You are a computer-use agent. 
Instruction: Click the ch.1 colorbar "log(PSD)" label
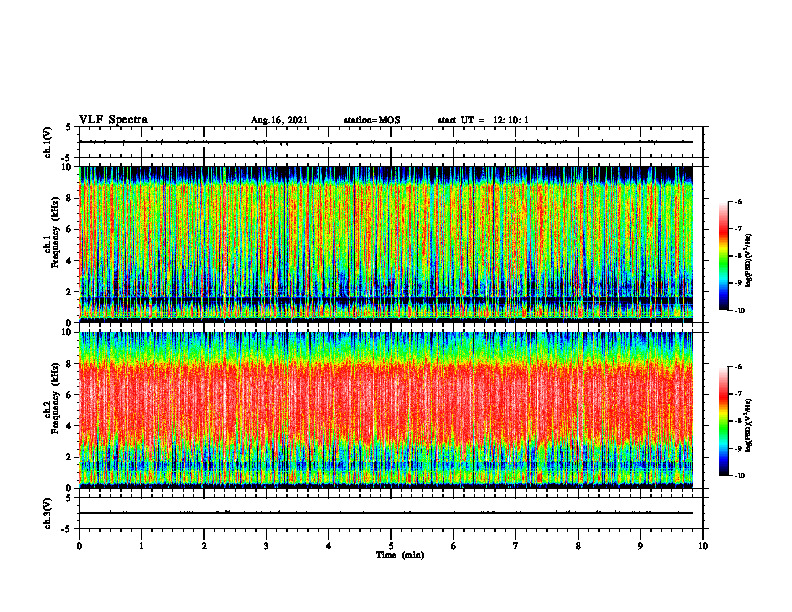[749, 261]
